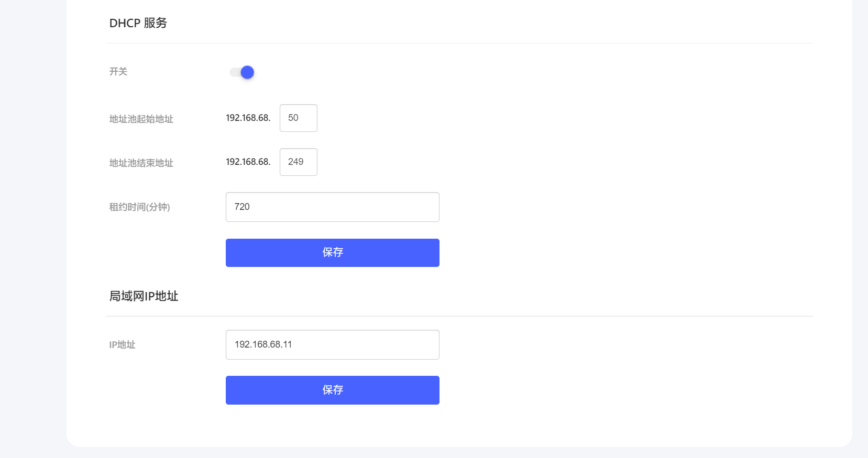The image size is (868, 458).
Task: Click the 地址池起始地址 label
Action: tap(141, 119)
